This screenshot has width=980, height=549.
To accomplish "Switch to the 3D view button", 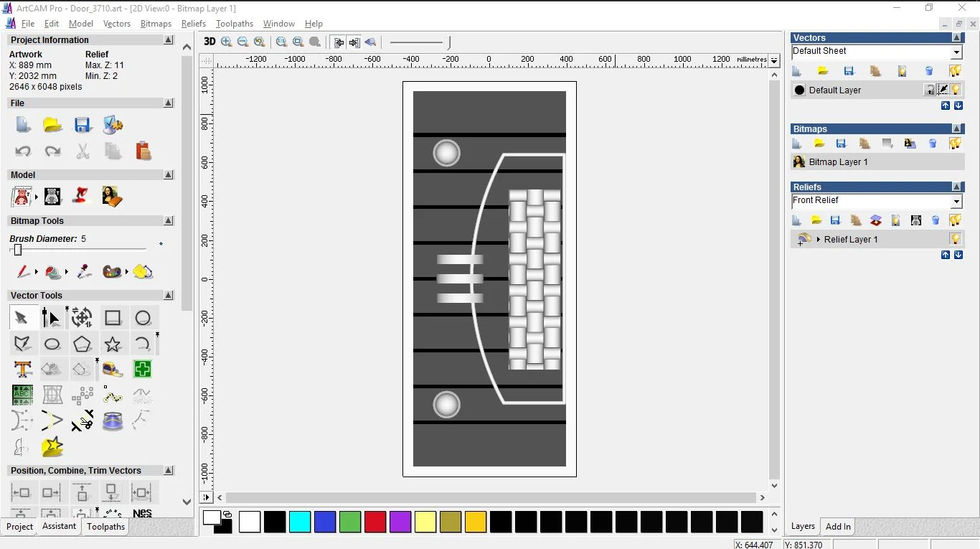I will point(209,42).
